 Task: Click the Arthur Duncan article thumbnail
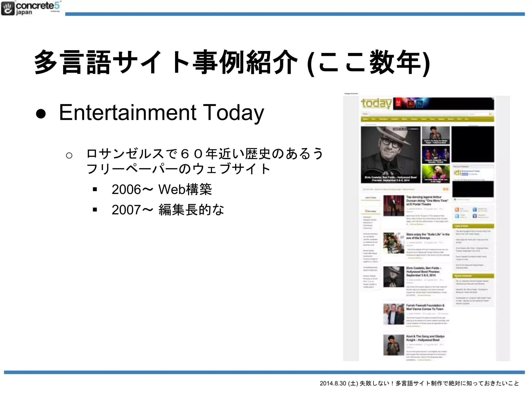click(394, 206)
